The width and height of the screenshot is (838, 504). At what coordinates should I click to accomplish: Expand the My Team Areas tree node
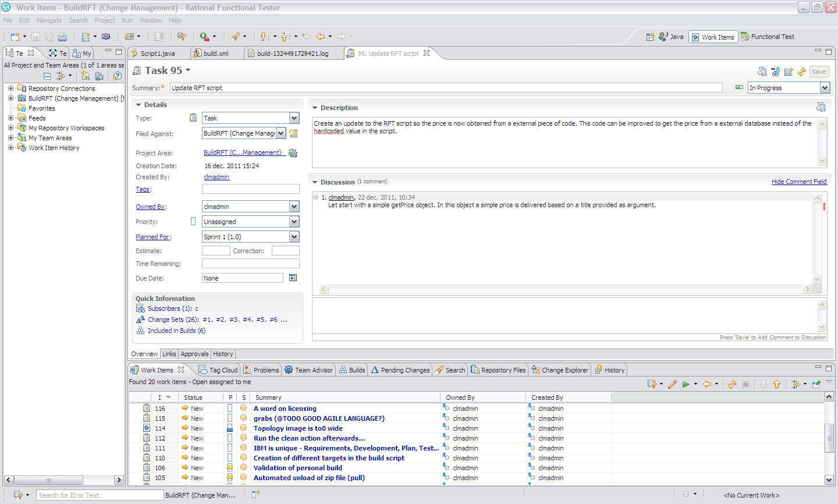point(10,138)
